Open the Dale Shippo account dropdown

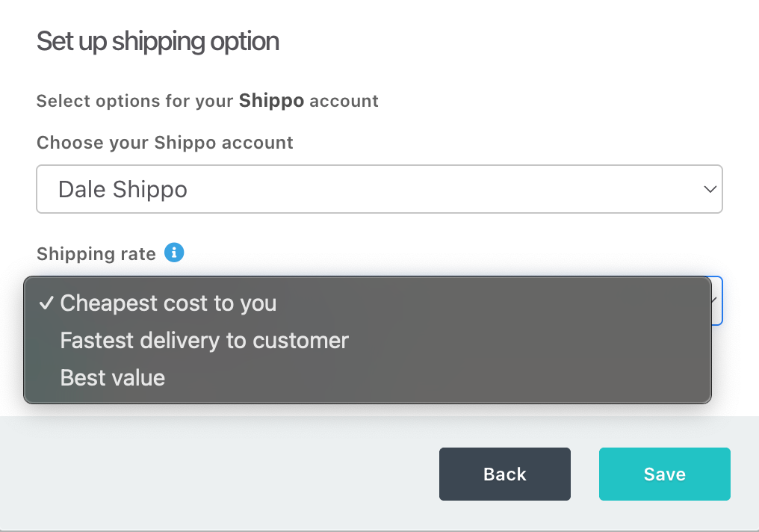pyautogui.click(x=379, y=190)
